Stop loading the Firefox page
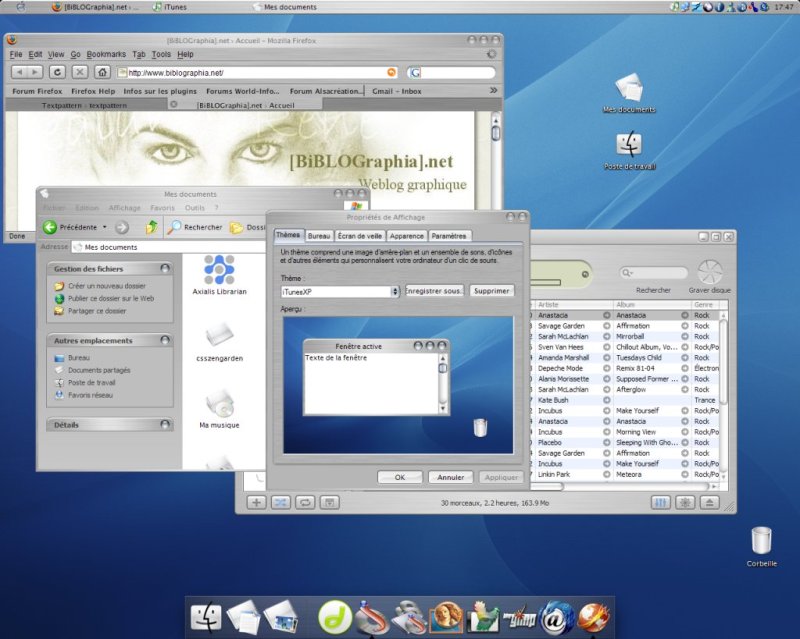Viewport: 800px width, 639px height. click(80, 72)
